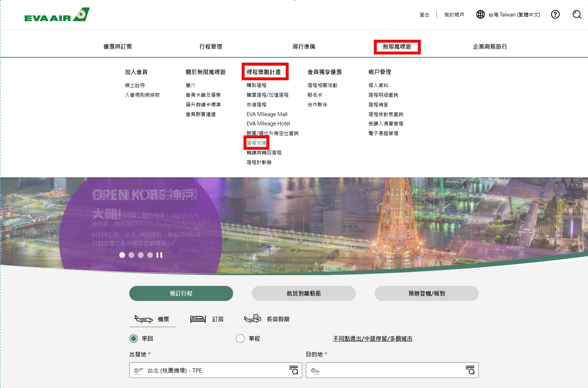Select the 來回 round-trip radio button
Viewport: 588px width, 388px height.
(x=134, y=339)
